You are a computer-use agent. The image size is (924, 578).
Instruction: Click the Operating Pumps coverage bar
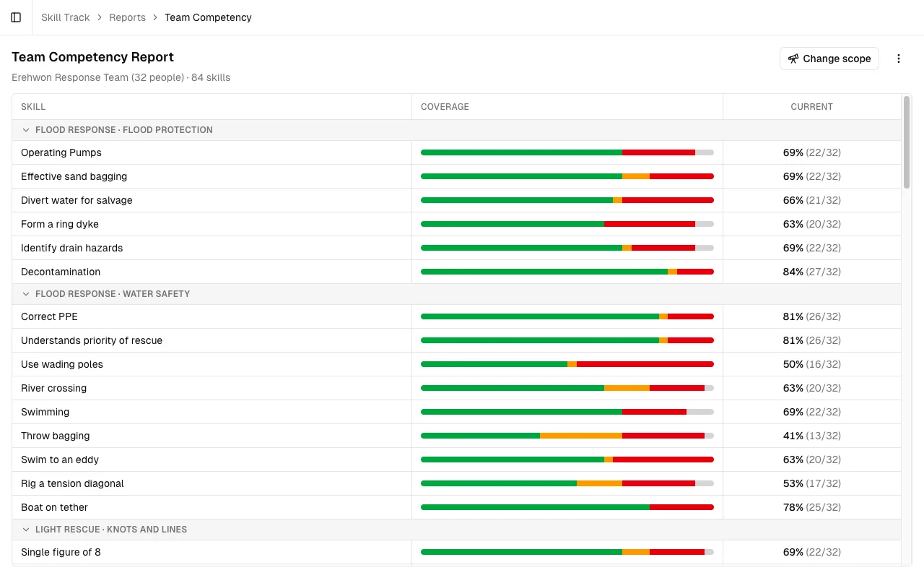click(x=567, y=152)
